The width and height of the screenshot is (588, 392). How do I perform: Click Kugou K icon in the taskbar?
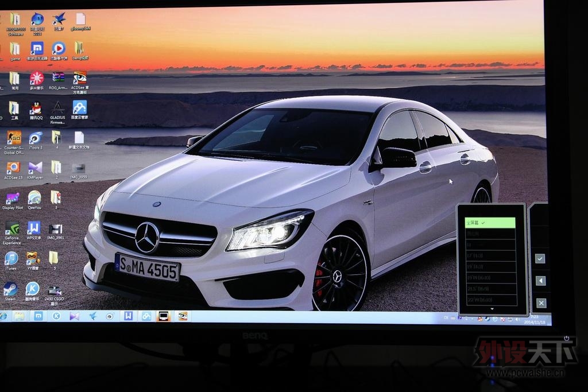tap(56, 316)
